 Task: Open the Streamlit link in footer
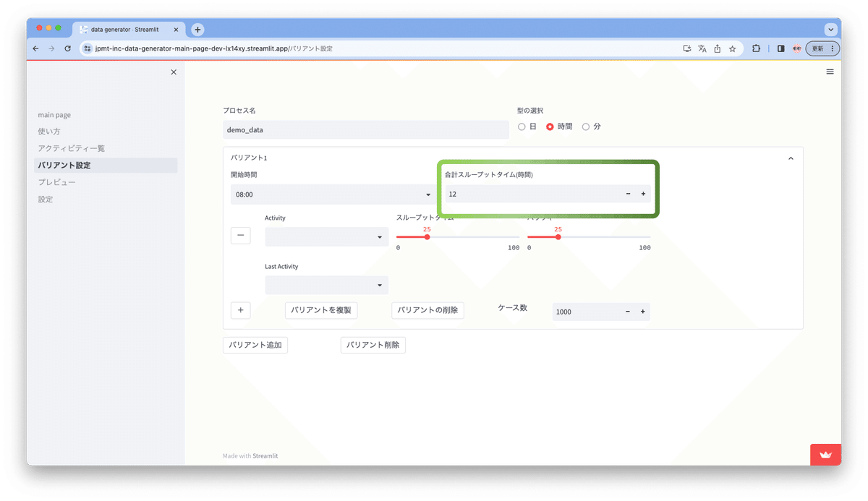pyautogui.click(x=265, y=456)
